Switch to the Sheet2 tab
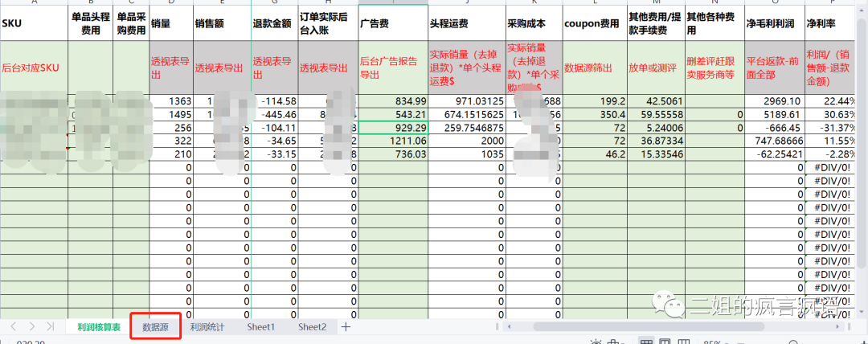The height and width of the screenshot is (344, 868). pyautogui.click(x=312, y=327)
